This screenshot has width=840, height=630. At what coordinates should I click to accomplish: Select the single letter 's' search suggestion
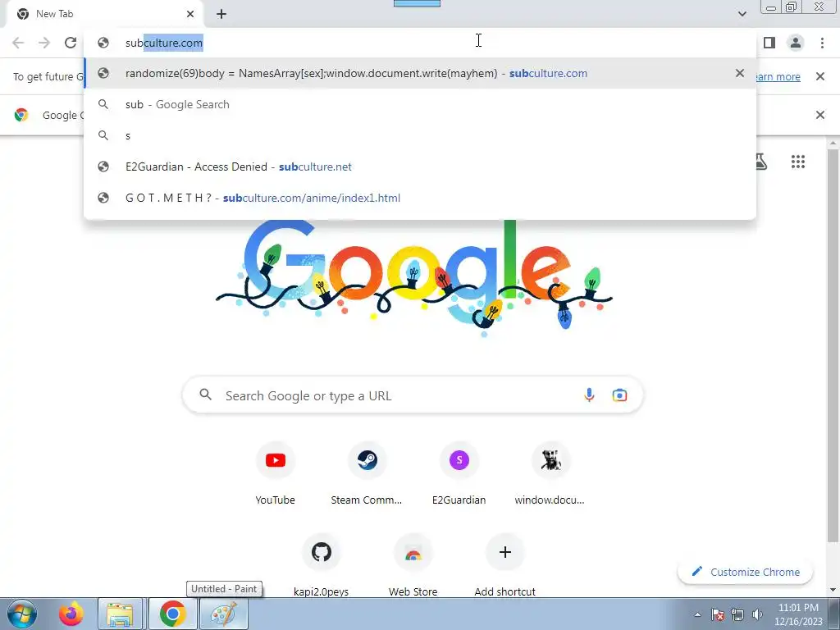(x=420, y=135)
